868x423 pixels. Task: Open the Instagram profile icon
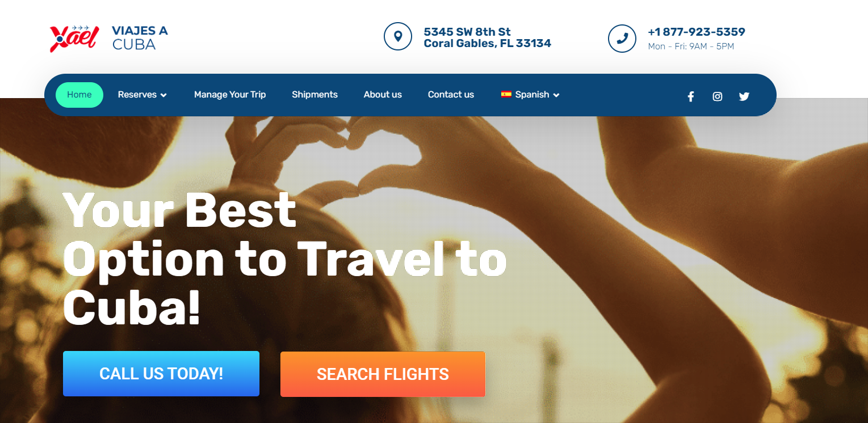pyautogui.click(x=718, y=96)
